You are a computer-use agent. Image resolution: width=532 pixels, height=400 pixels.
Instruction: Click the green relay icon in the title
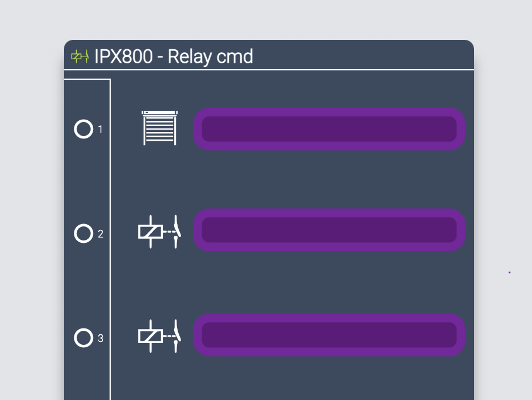click(80, 56)
